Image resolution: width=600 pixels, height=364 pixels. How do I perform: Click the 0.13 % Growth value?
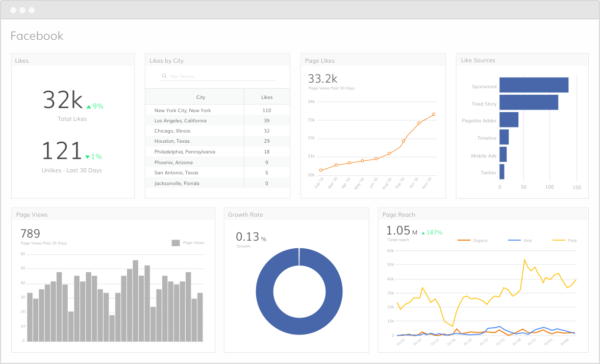coord(251,237)
